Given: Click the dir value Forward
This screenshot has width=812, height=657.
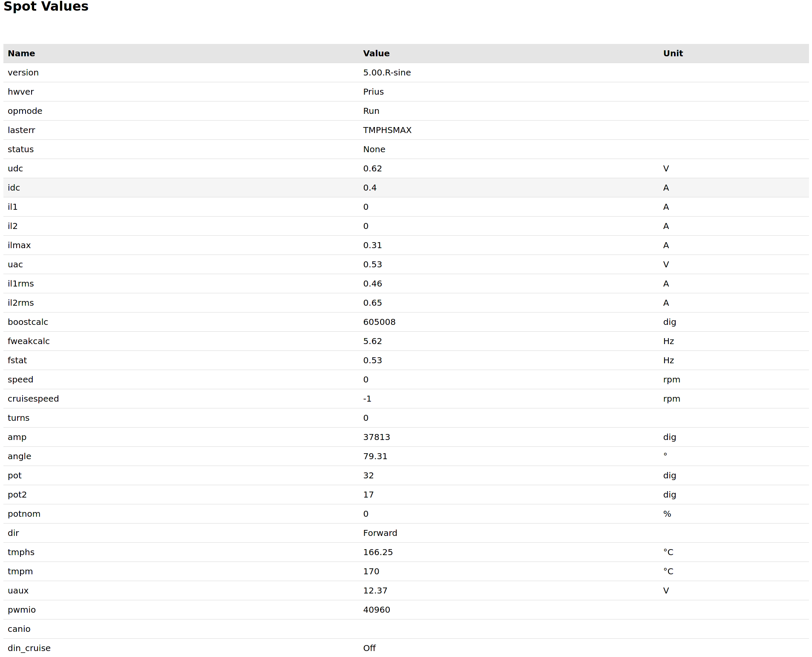Looking at the screenshot, I should 380,533.
